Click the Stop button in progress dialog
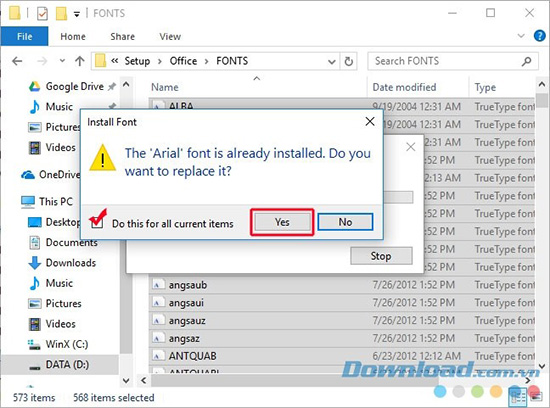550x408 pixels. coord(381,256)
